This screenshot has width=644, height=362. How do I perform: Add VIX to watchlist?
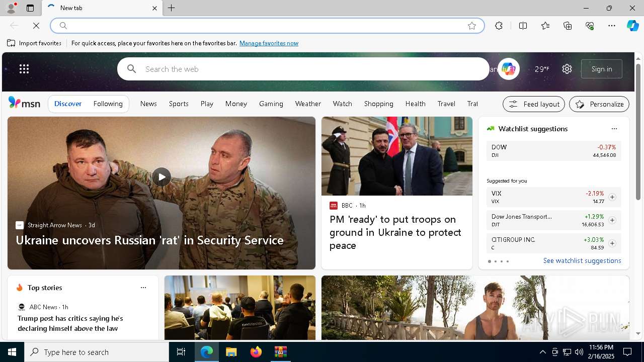pos(612,197)
